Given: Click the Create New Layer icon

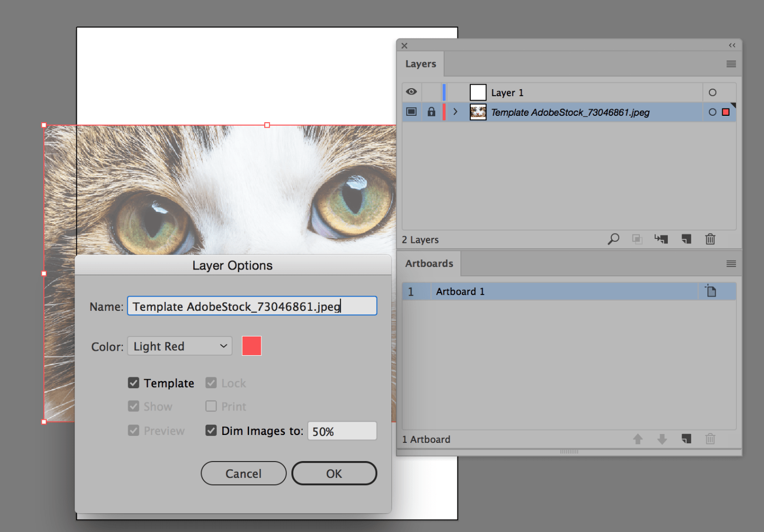Looking at the screenshot, I should [686, 239].
